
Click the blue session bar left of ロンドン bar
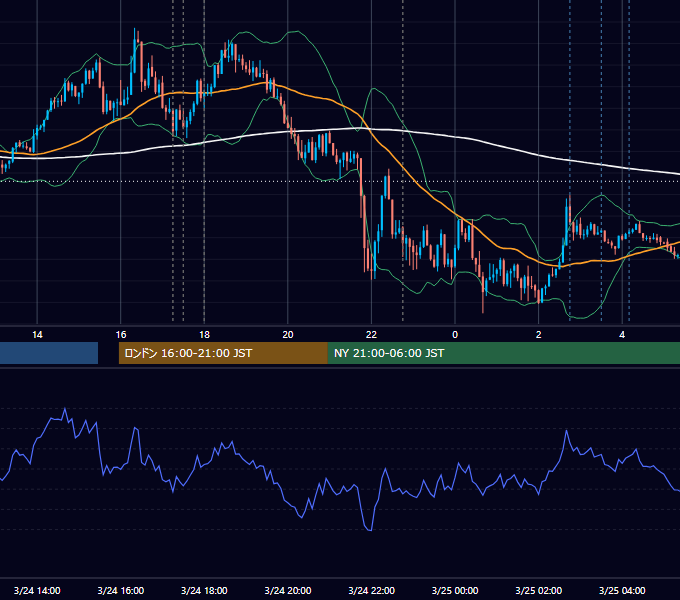coord(49,353)
